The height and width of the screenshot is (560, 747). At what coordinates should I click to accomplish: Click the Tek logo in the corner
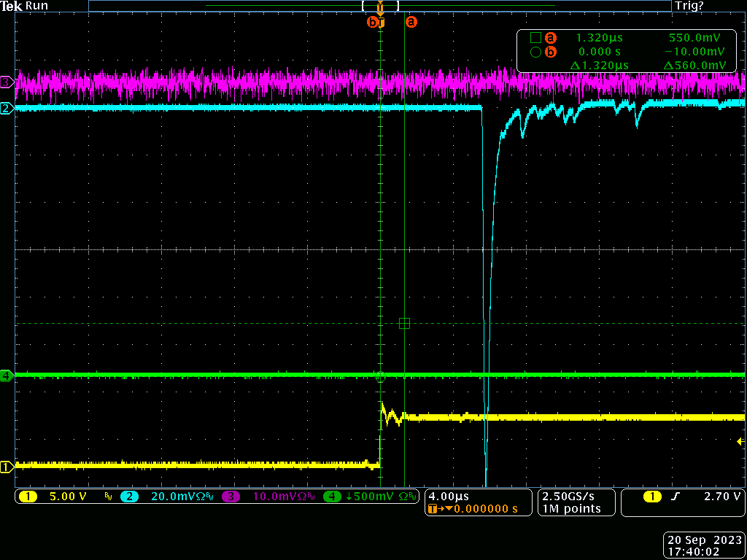[11, 6]
